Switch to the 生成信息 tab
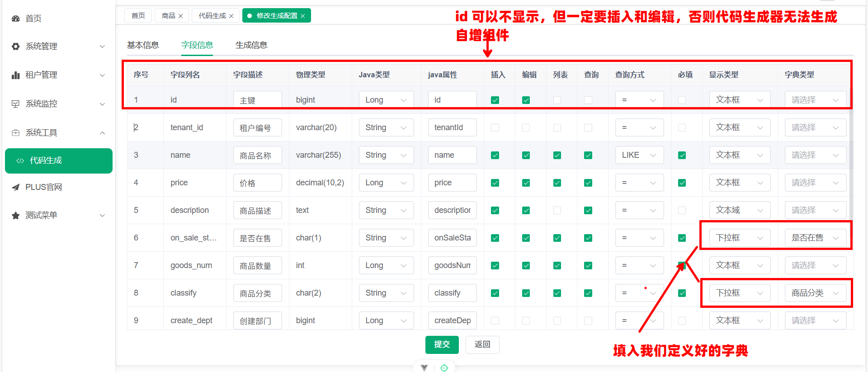The image size is (868, 372). click(x=251, y=45)
